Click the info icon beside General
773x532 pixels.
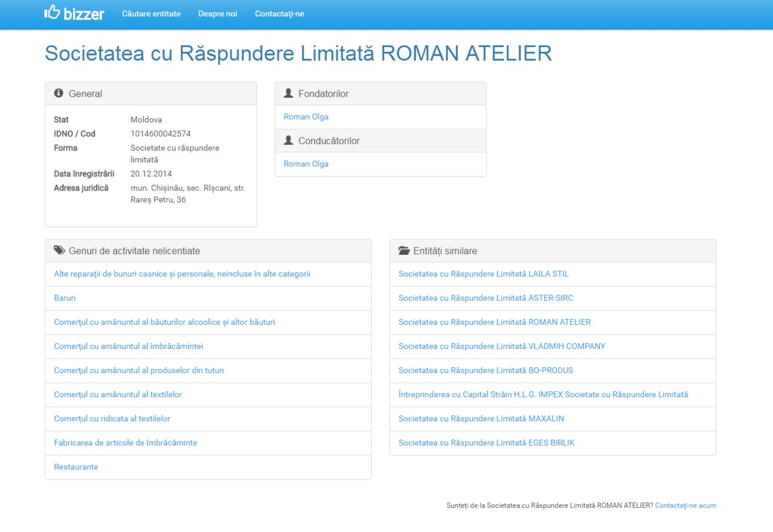(59, 93)
